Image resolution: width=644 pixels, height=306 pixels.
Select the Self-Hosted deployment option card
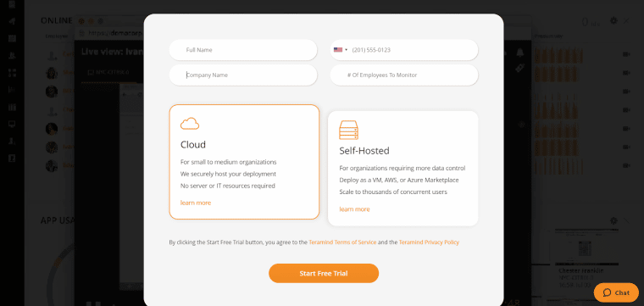pos(402,169)
